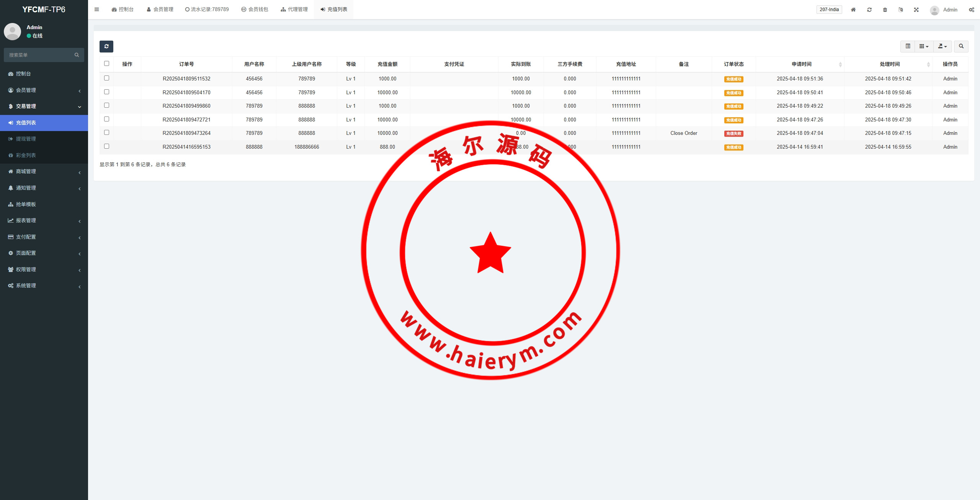Click the home icon in top bar
980x500 pixels.
(x=853, y=10)
